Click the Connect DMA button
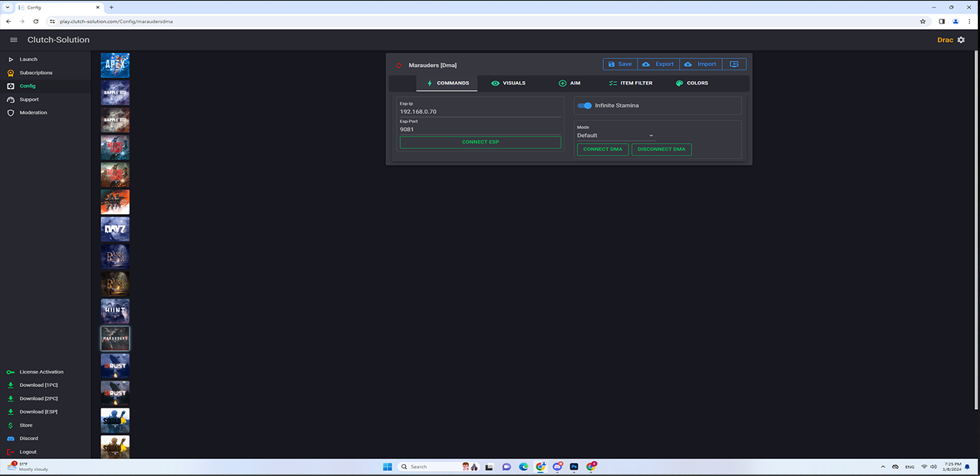This screenshot has width=980, height=476. [x=603, y=149]
